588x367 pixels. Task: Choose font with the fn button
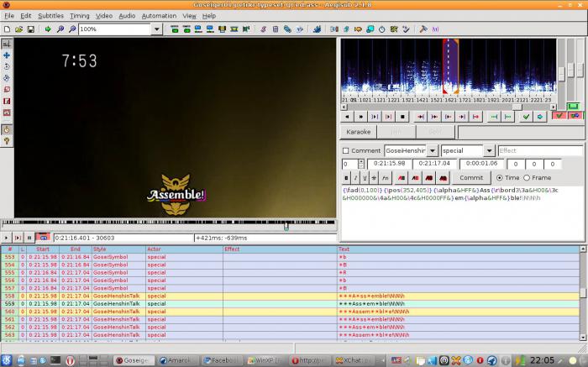click(x=385, y=178)
